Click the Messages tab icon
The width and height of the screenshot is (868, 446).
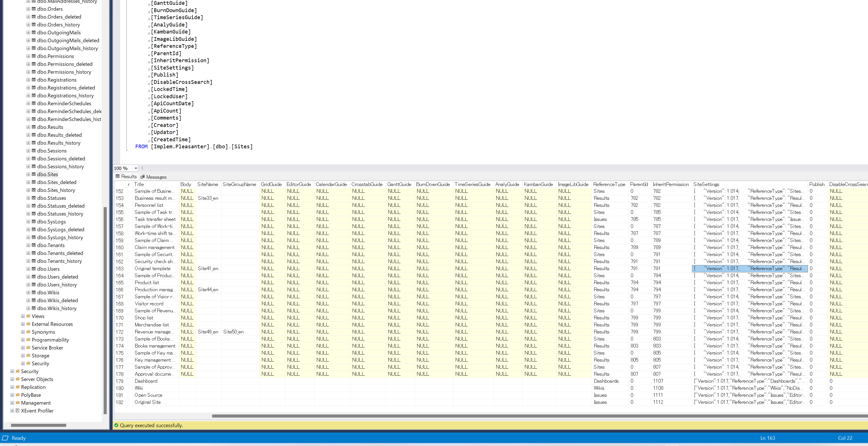tap(143, 177)
